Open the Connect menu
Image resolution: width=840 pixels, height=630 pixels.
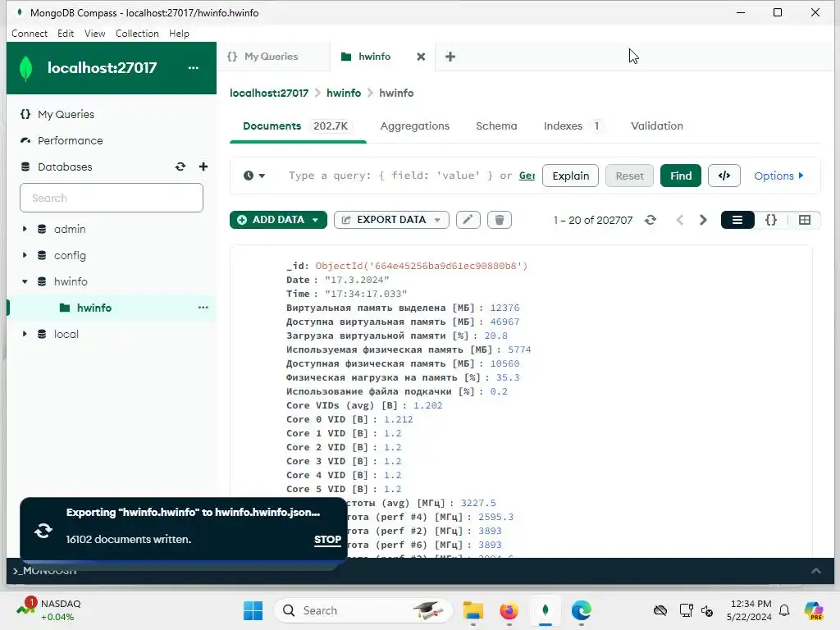30,33
